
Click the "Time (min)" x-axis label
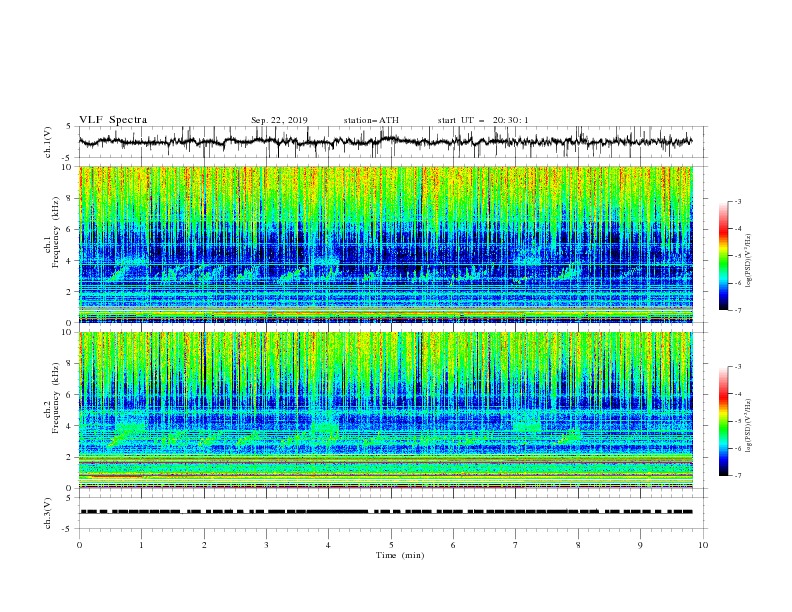(x=400, y=555)
